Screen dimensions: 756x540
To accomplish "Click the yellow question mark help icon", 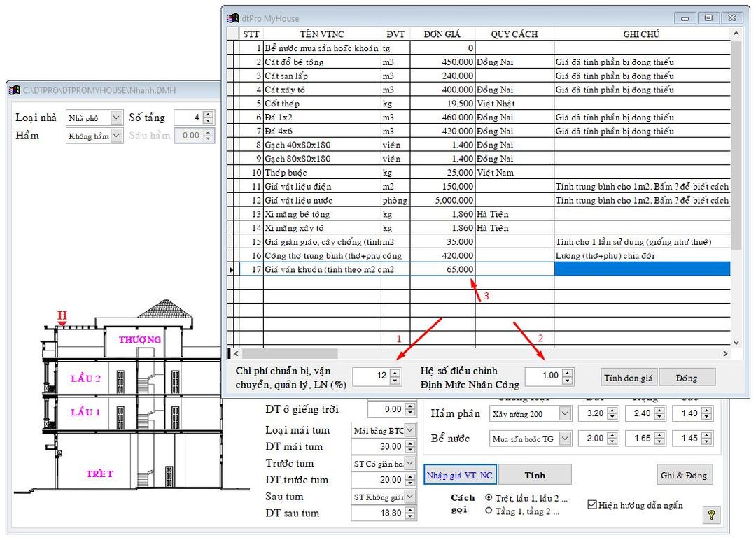I will point(711,515).
